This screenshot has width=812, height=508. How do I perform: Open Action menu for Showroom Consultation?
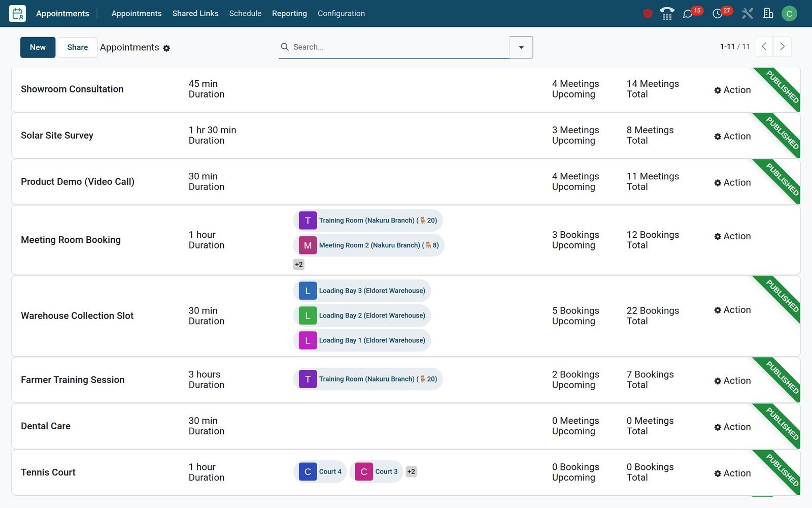(x=732, y=90)
